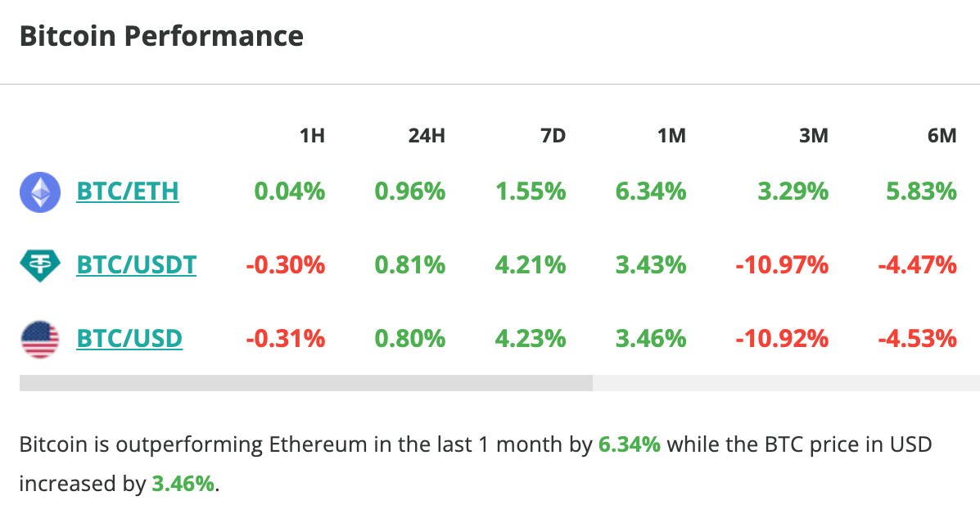980x523 pixels.
Task: Click the Bitcoin Performance heading
Action: (161, 37)
